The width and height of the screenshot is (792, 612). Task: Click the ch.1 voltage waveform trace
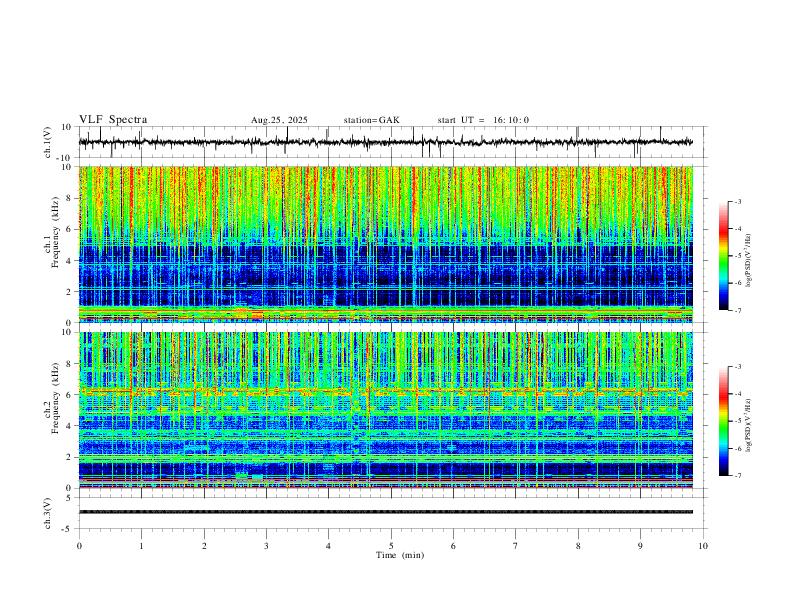pos(386,142)
